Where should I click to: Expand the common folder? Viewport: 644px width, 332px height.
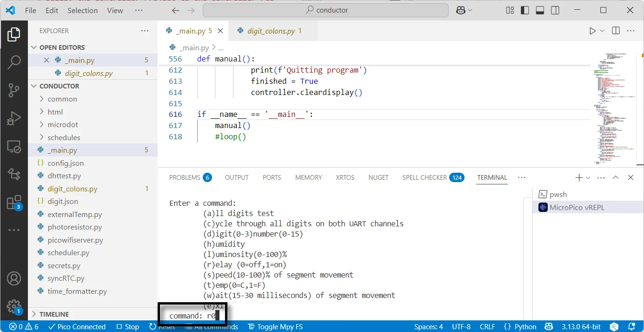click(93, 99)
